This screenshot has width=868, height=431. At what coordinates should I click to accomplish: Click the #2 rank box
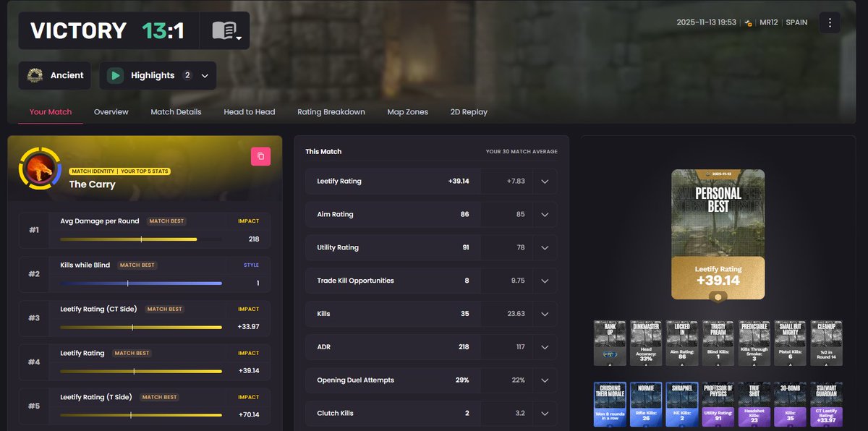tap(35, 274)
